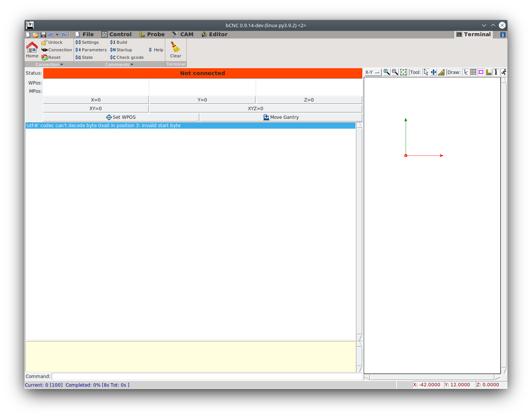Click the Unlock padlock button

(52, 42)
